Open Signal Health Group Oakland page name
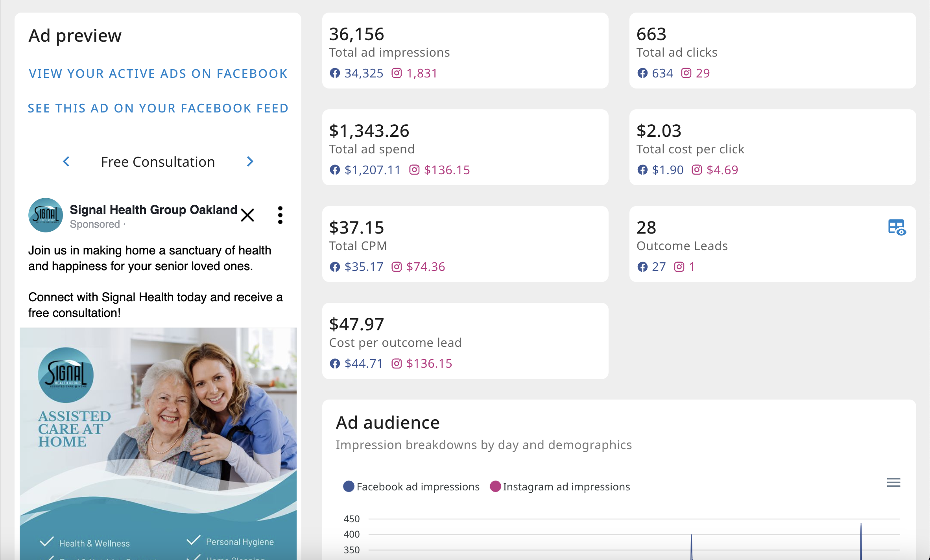 coord(153,210)
